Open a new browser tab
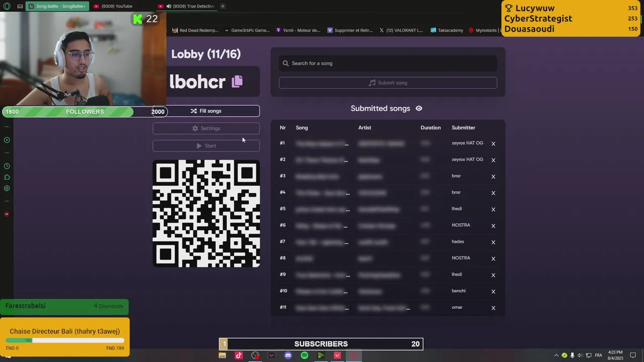The width and height of the screenshot is (644, 362). 222,6
